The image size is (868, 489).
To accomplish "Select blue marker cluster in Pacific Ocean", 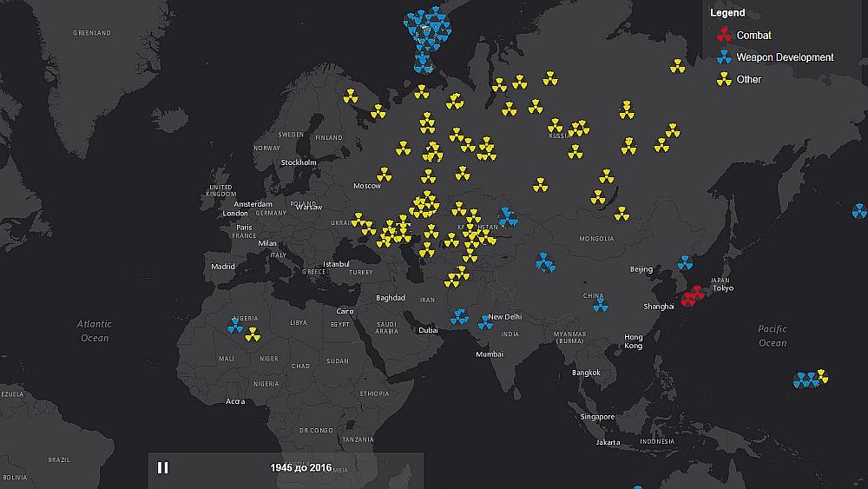I will tap(806, 380).
